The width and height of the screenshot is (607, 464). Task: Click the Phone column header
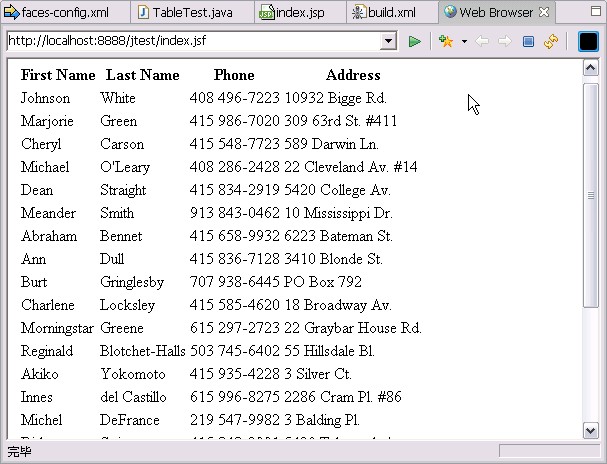[x=234, y=75]
